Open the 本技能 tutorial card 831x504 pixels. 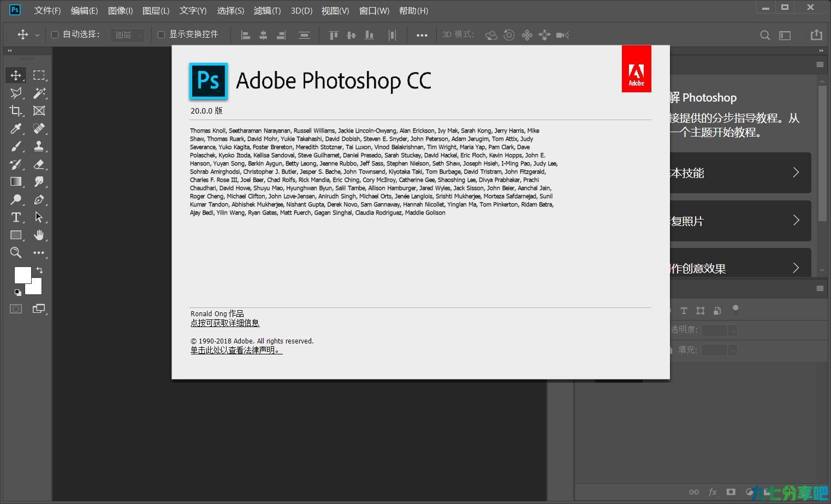pos(740,173)
